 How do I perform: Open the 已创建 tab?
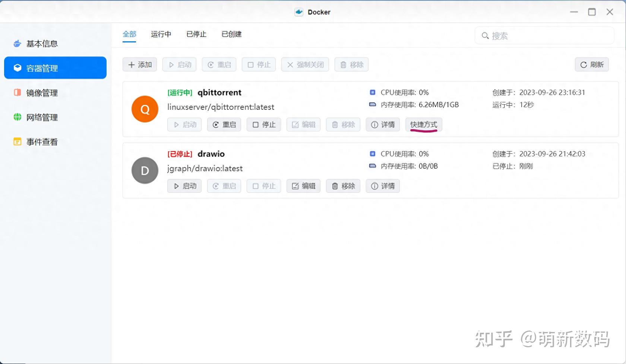[x=231, y=34]
